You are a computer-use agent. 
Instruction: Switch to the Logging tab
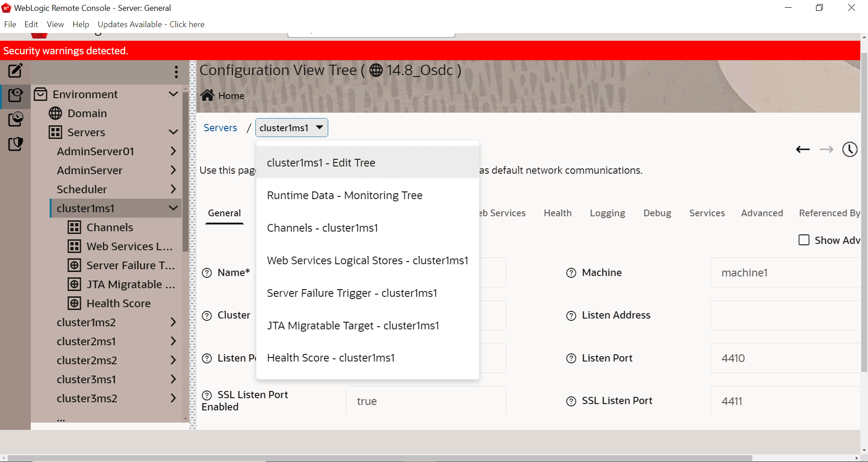coord(607,213)
